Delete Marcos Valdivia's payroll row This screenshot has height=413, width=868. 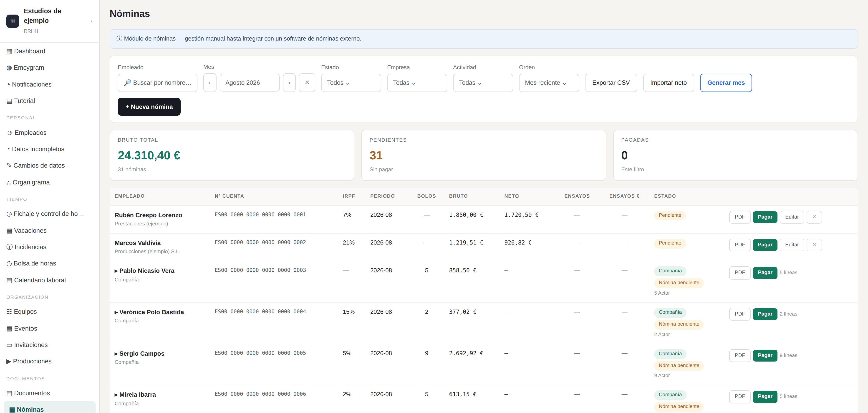(814, 245)
